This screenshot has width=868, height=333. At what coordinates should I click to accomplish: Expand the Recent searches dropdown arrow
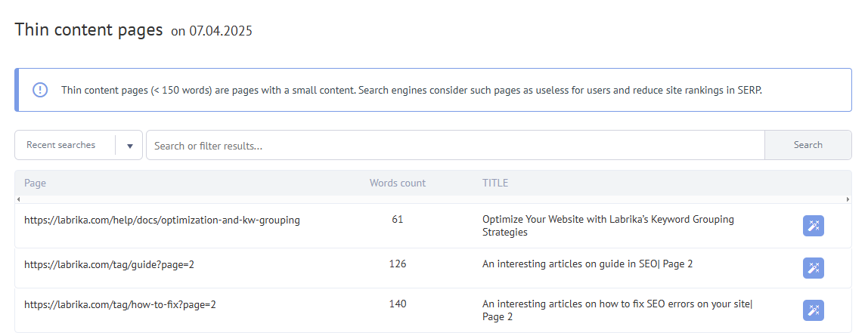tap(129, 146)
